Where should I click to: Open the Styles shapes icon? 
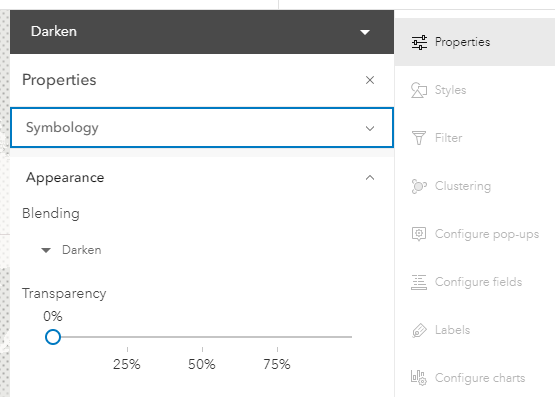click(419, 90)
